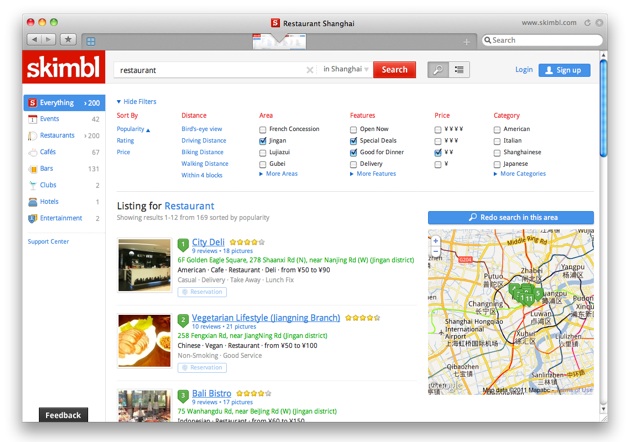Click the Hotels bed icon in sidebar
630x442 pixels.
coord(33,202)
